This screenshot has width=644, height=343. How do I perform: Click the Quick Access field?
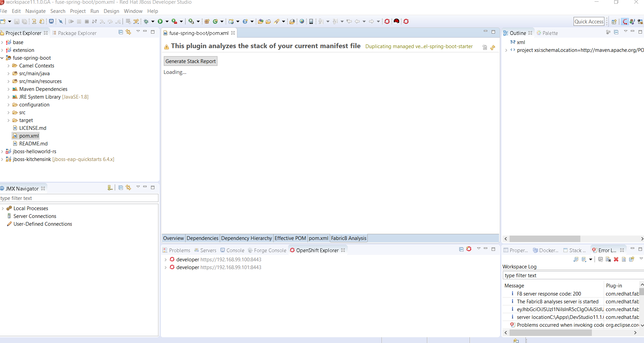point(589,22)
